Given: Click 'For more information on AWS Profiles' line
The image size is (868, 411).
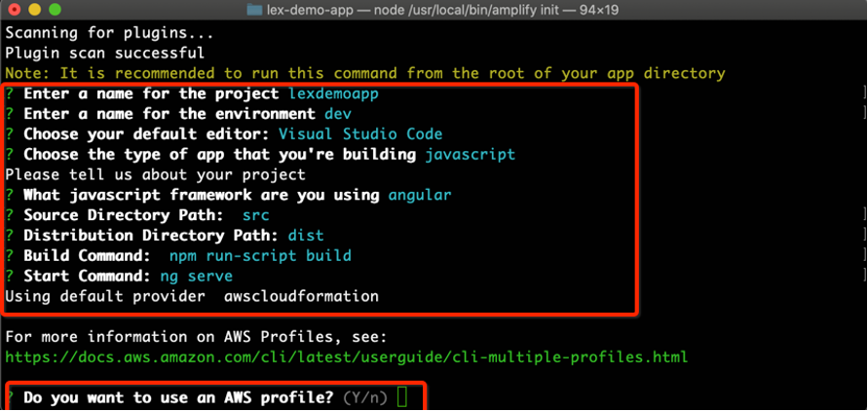Looking at the screenshot, I should tap(197, 337).
